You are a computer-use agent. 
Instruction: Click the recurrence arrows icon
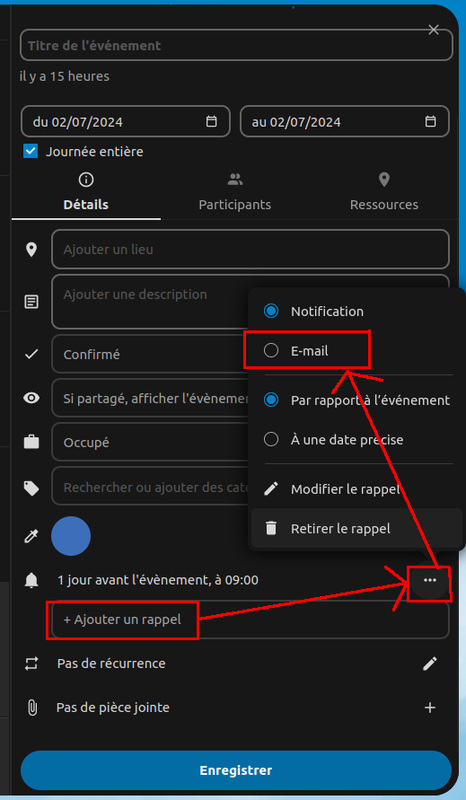tap(32, 663)
